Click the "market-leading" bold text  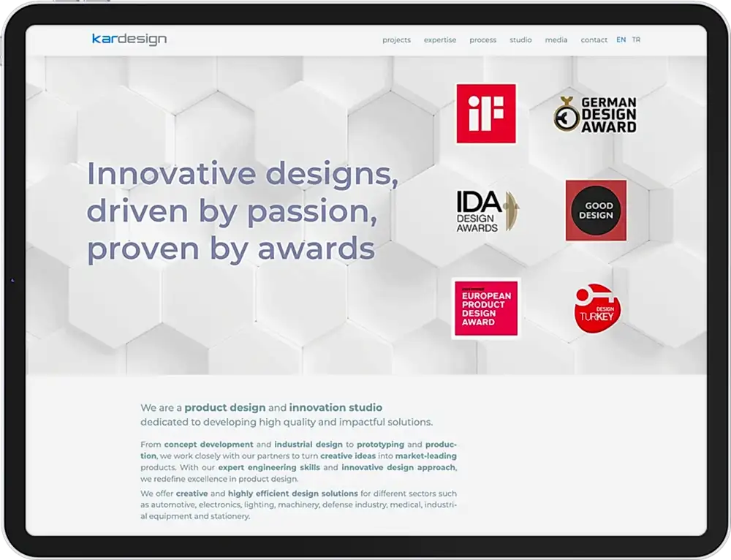[x=425, y=455]
